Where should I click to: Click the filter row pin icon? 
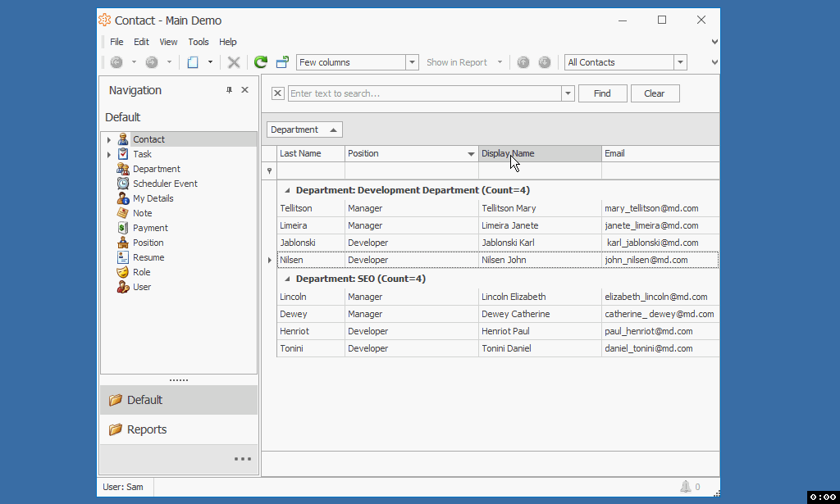269,170
